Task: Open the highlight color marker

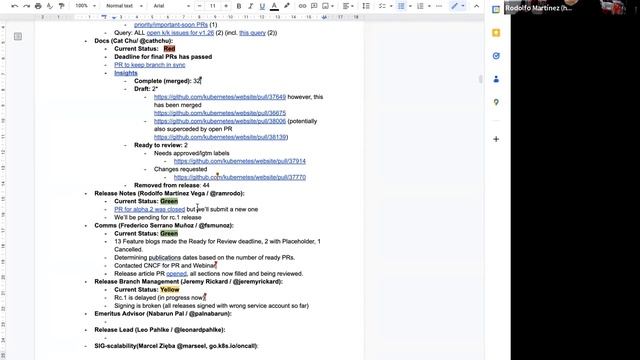Action: [x=287, y=6]
